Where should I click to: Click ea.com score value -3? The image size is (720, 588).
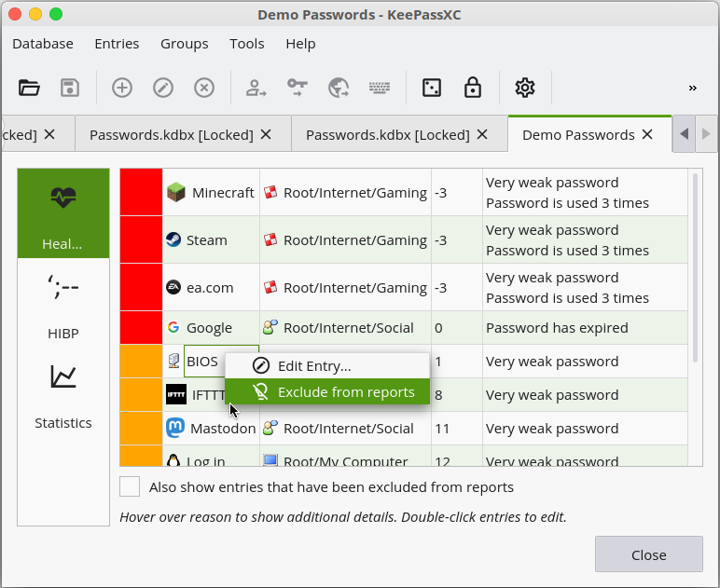point(440,288)
